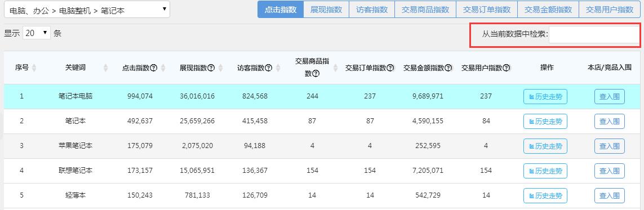View 历史走势 for 联想笔记本 row
644x210 pixels.
545,171
